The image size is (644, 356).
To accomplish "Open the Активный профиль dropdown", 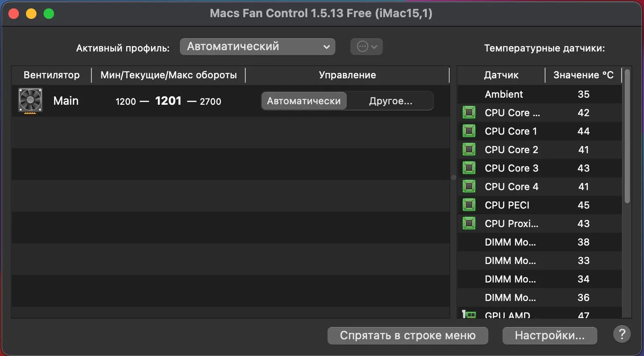I will [x=257, y=47].
